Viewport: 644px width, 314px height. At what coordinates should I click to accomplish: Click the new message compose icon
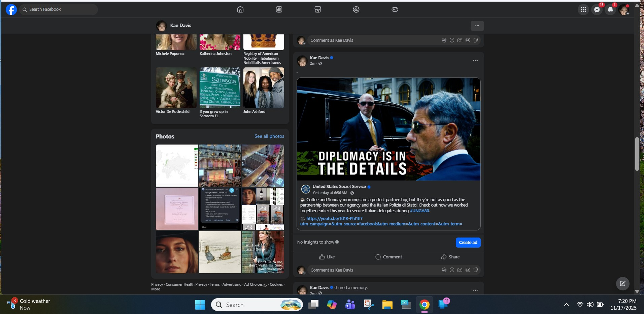click(622, 283)
